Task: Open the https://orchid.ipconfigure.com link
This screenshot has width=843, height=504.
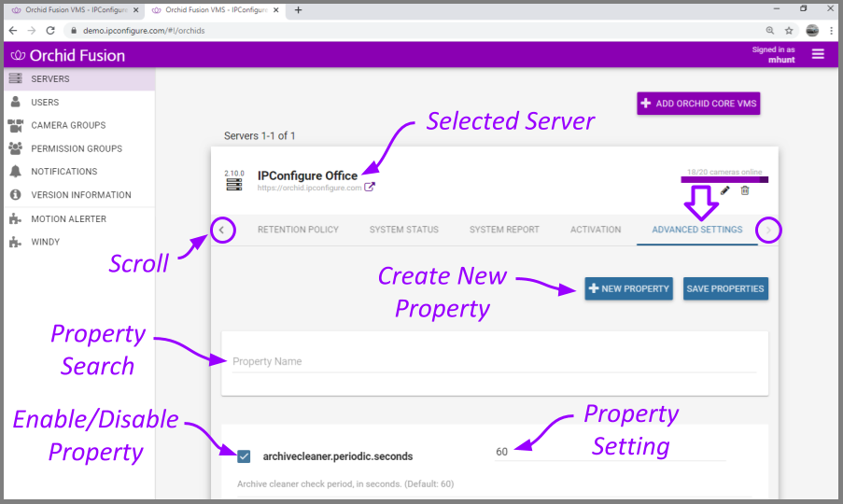Action: coord(309,188)
